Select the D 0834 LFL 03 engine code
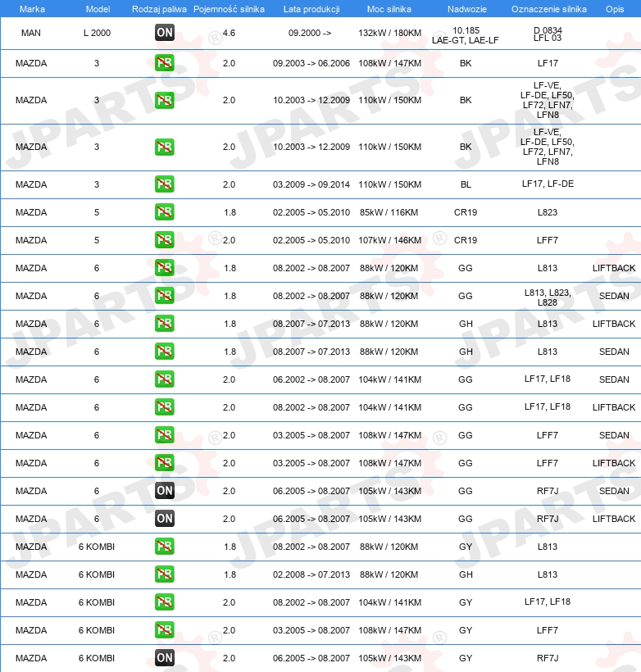The width and height of the screenshot is (641, 672). pyautogui.click(x=548, y=34)
